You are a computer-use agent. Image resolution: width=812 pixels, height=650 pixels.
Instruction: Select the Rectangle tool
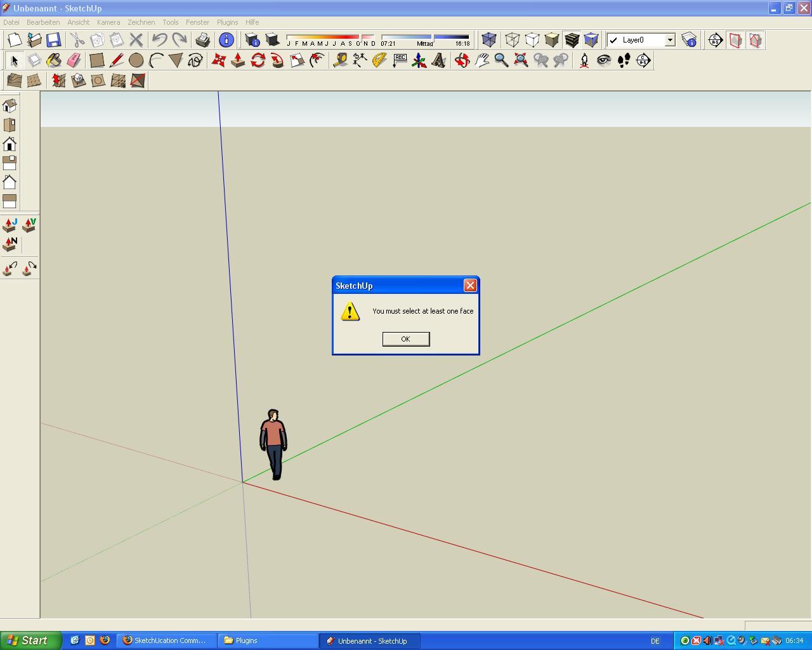(x=96, y=60)
